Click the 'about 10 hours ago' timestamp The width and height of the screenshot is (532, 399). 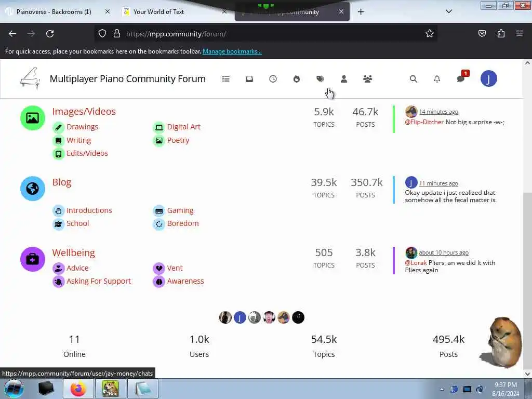[444, 253]
